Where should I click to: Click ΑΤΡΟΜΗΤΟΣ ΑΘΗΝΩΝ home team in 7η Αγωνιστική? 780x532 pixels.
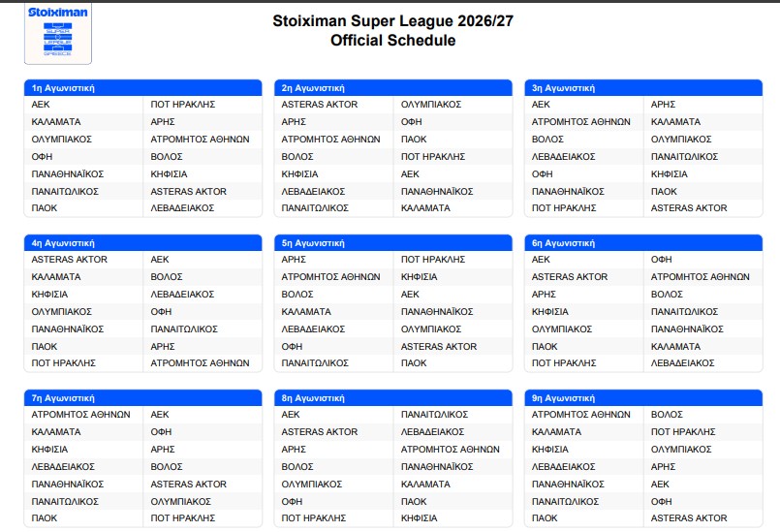point(81,415)
